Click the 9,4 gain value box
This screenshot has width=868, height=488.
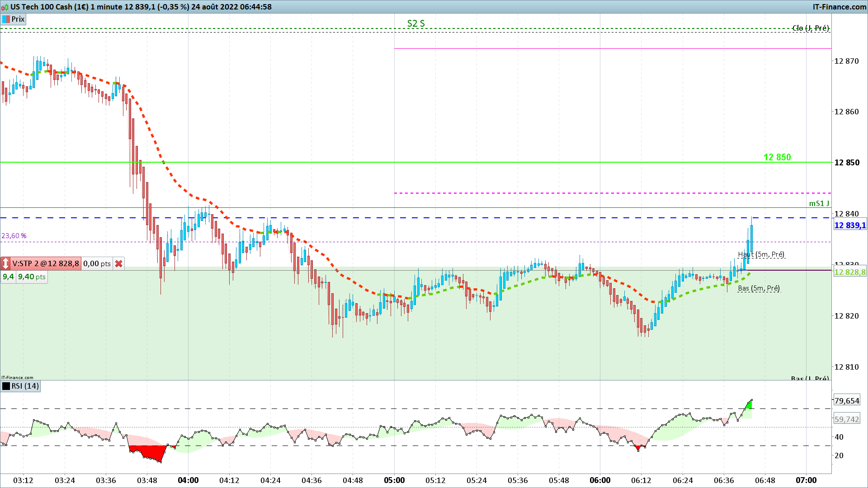coord(8,277)
